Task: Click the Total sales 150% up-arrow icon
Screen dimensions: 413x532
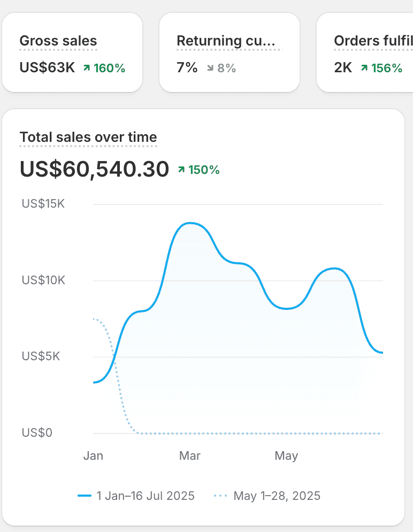Action: [181, 170]
